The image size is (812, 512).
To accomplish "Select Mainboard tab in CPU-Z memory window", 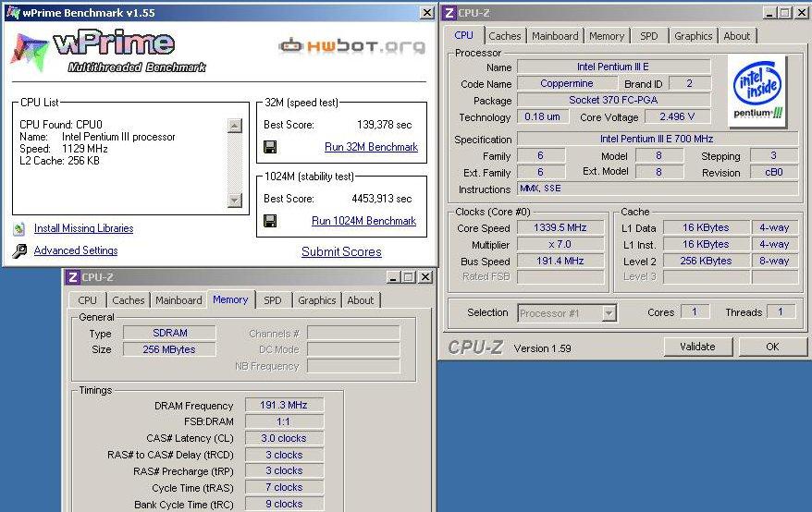I will click(178, 300).
